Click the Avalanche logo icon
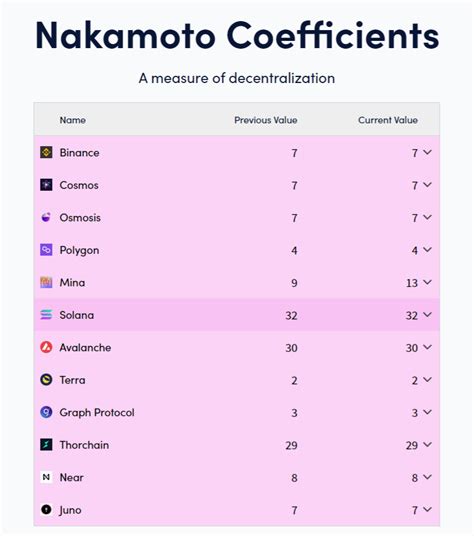Viewport: 474px width, 536px height. [x=46, y=347]
